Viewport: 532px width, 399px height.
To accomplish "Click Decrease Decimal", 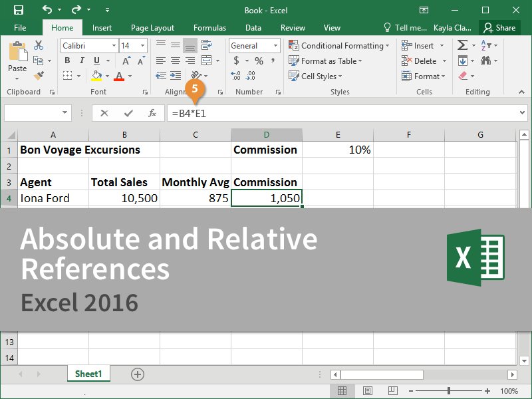I will click(x=251, y=75).
